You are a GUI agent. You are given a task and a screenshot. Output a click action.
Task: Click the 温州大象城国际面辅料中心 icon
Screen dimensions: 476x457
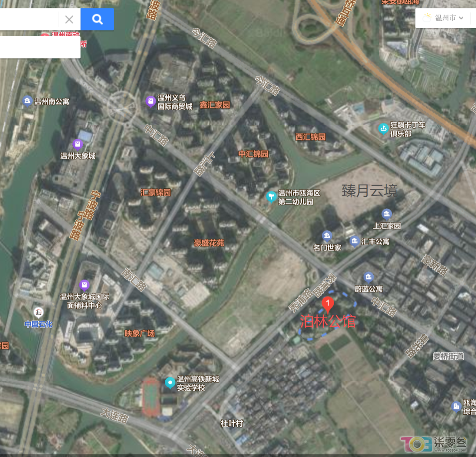coord(84,285)
